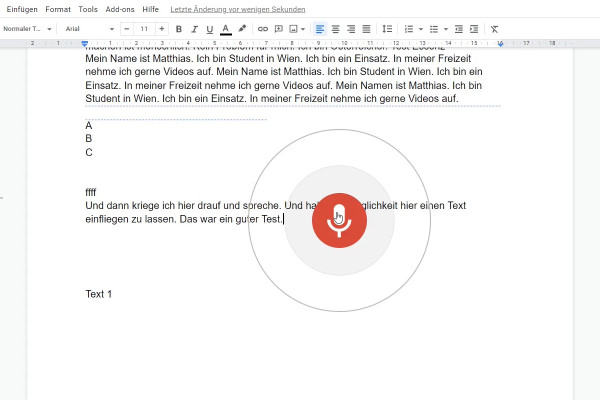Viewport: 600px width, 400px height.
Task: Toggle underline formatting
Action: coord(209,29)
